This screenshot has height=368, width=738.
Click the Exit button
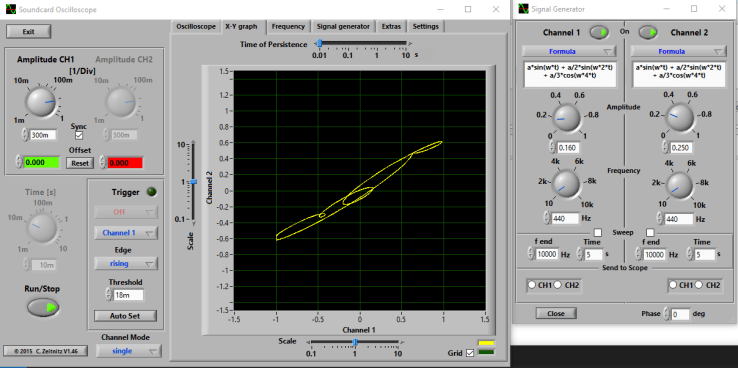click(28, 32)
